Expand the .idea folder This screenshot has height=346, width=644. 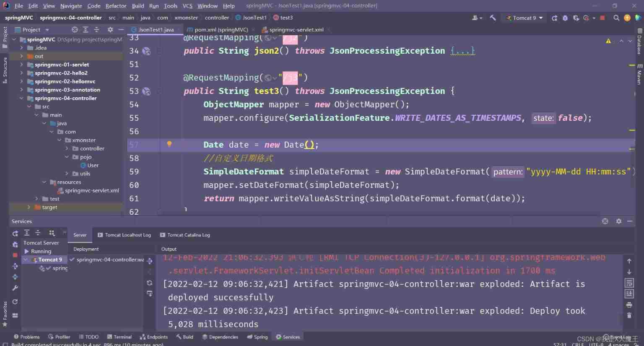tap(21, 48)
